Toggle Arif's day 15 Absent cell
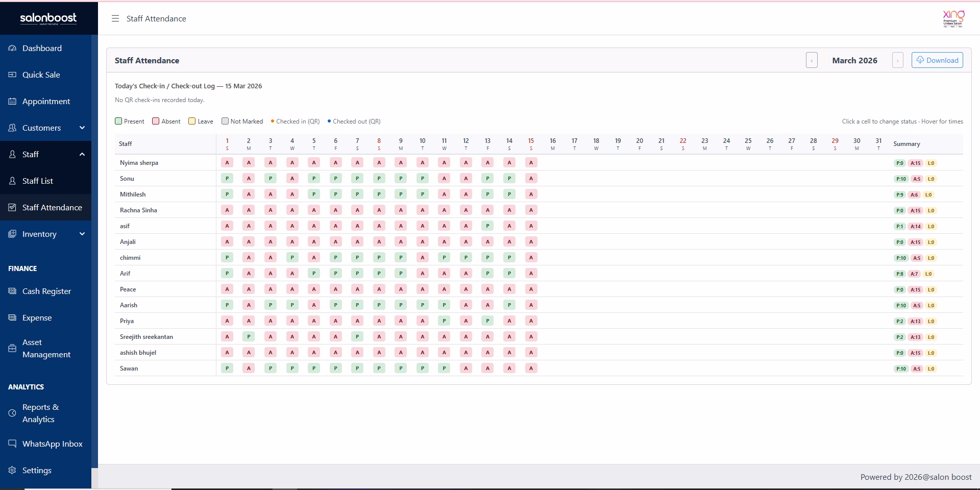 click(x=531, y=274)
